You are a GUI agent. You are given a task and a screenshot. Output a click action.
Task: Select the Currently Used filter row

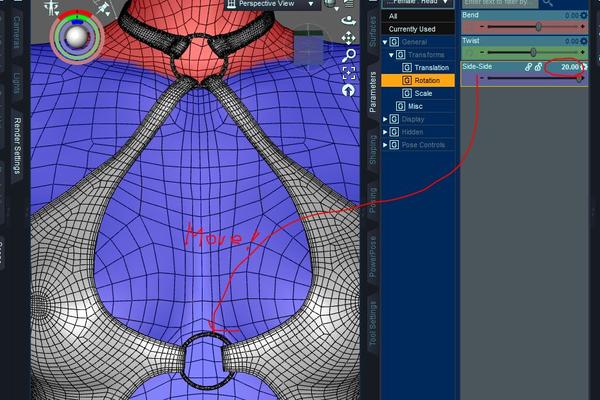(x=418, y=29)
